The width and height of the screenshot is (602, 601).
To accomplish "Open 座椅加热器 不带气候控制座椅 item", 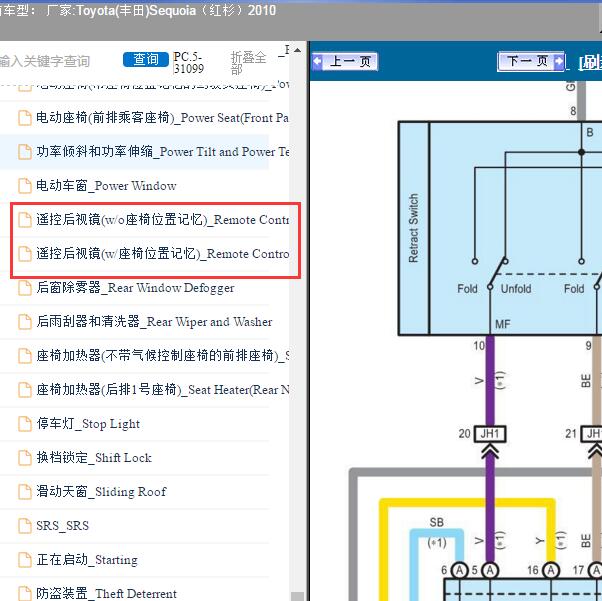I will pyautogui.click(x=163, y=356).
